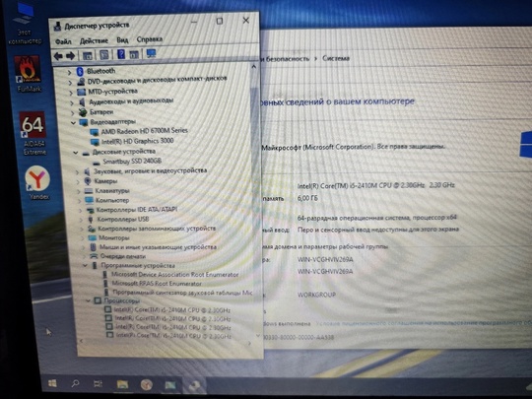532x399 pixels.
Task: Select Smartbuy SSD 240GB disk
Action: [132, 161]
